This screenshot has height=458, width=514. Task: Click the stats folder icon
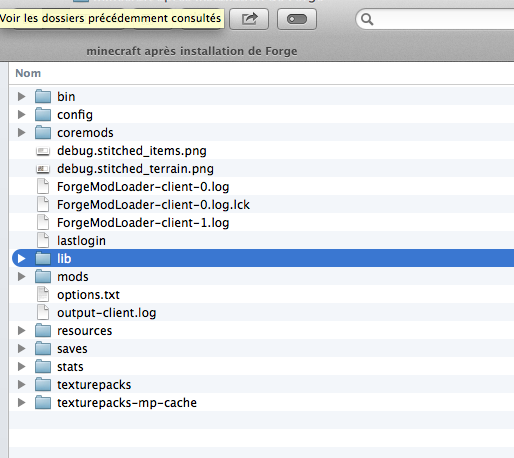pyautogui.click(x=43, y=366)
